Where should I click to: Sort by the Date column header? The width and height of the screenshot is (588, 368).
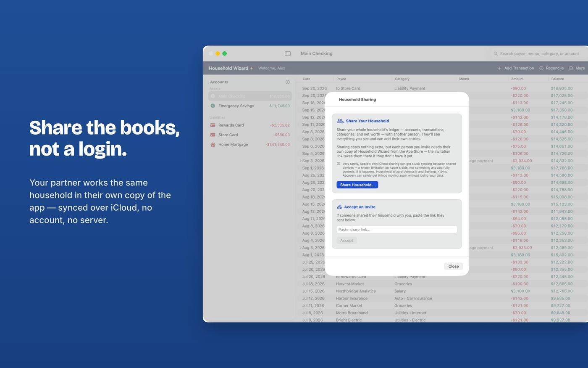tap(307, 79)
